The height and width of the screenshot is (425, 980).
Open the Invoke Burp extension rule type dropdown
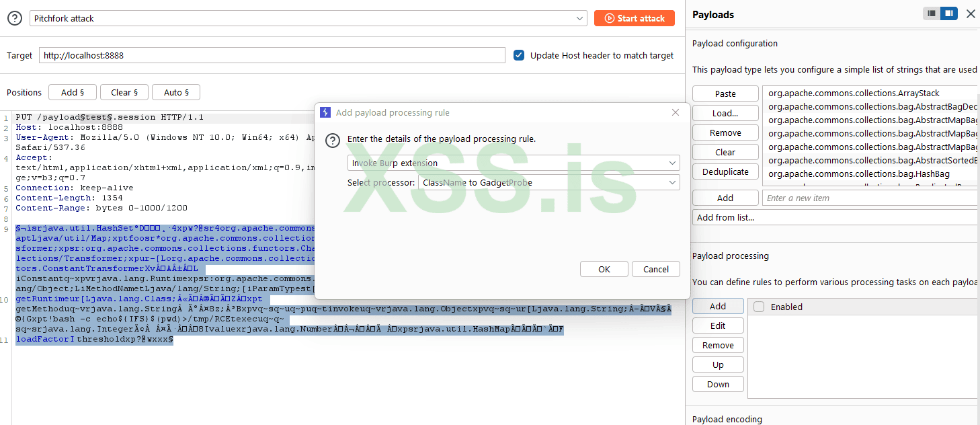[x=514, y=163]
